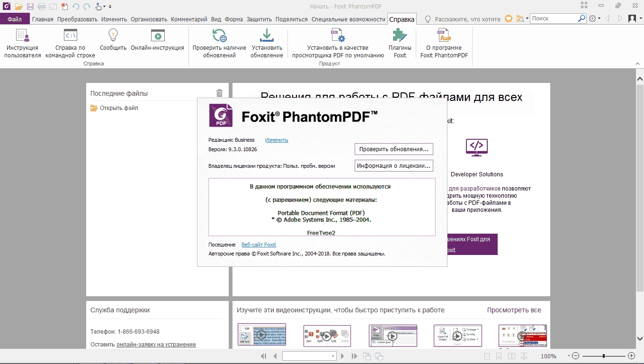This screenshot has width=644, height=364.
Task: Expand the user account dropdown arrow
Action: tap(640, 19)
